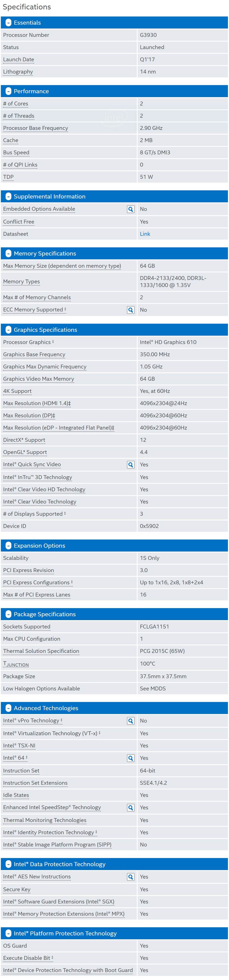This screenshot has height=980, width=229.
Task: Toggle Package Specifications section
Action: click(x=8, y=614)
